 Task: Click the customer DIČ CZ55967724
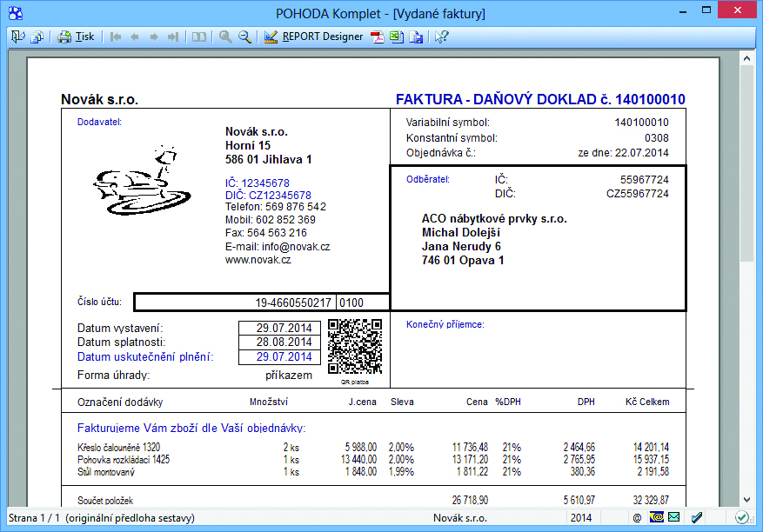click(638, 194)
